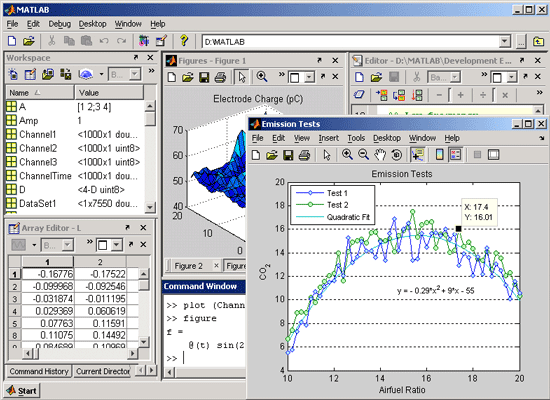The width and height of the screenshot is (550, 400).
Task: Open the File menu in main MATLAB window
Action: click(12, 24)
